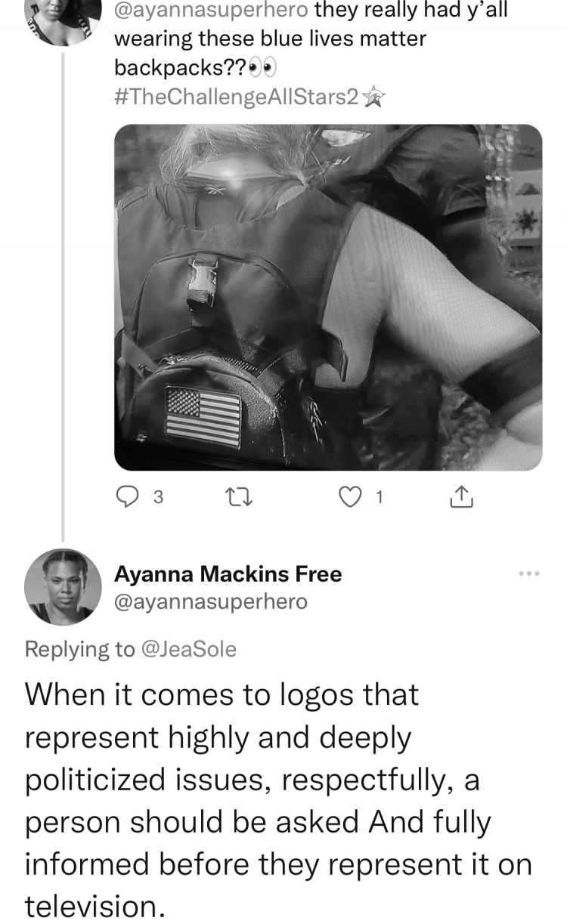The image size is (567, 924).
Task: Tap the star emoji after the hashtag
Action: click(x=373, y=97)
